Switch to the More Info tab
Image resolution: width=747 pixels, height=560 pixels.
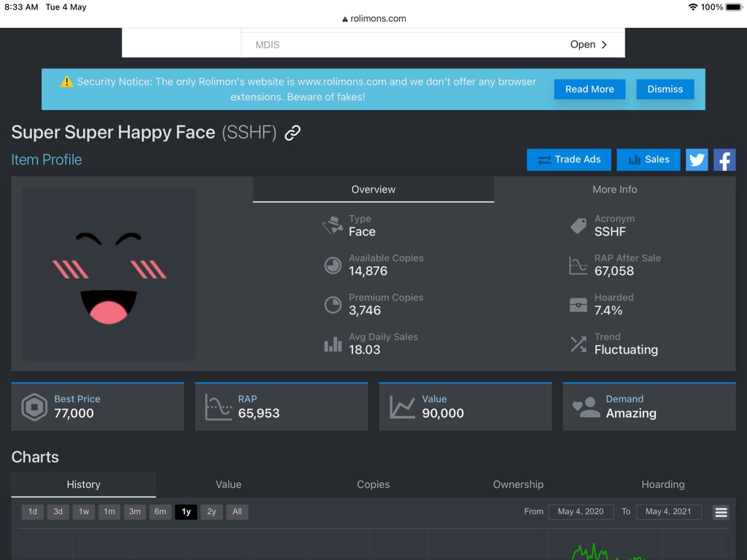point(614,190)
